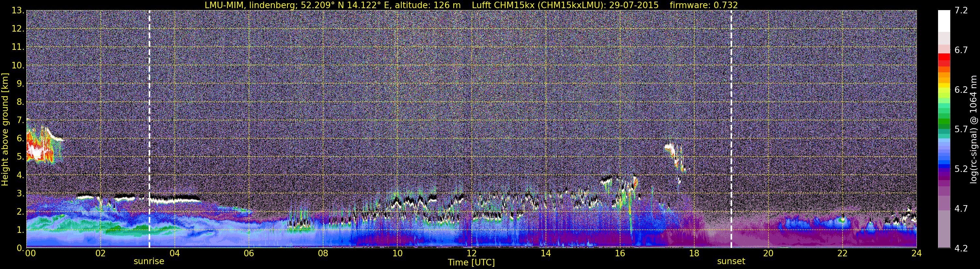
Task: Pick the red segment of the colorbar
Action: point(944,57)
